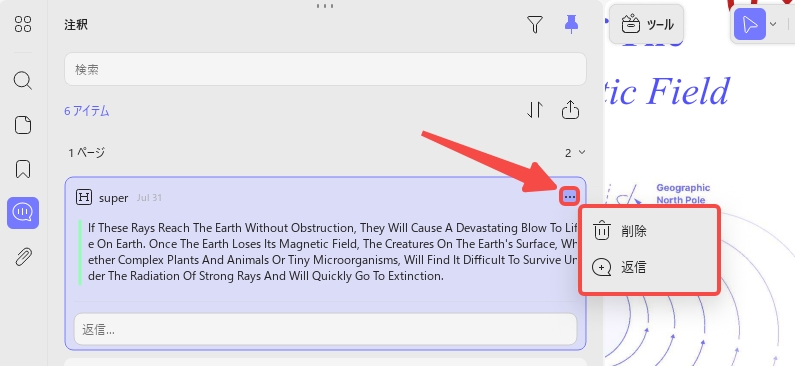Open the page view sidebar icon

tap(23, 125)
